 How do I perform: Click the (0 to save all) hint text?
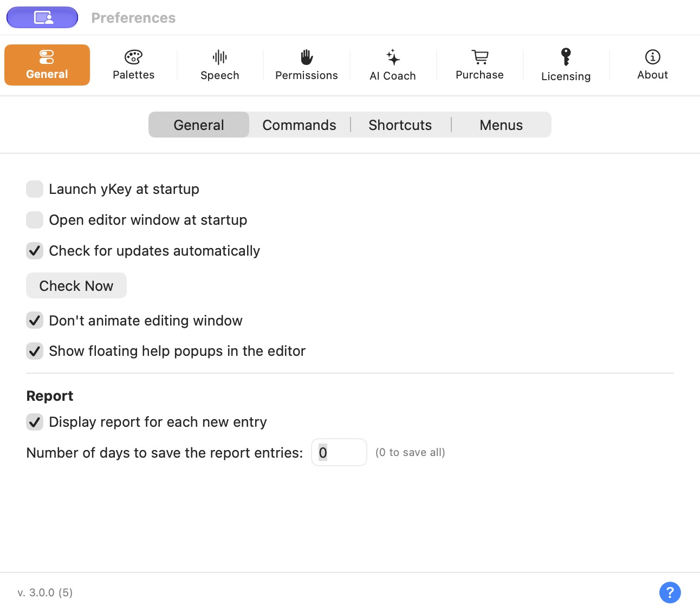click(410, 452)
